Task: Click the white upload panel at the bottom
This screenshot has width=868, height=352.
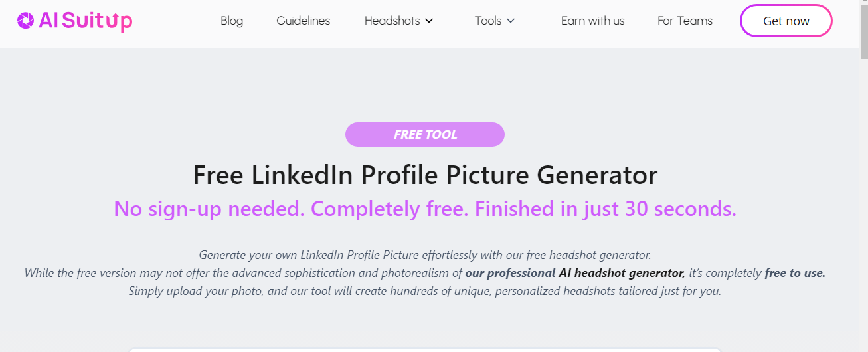Action: click(425, 349)
